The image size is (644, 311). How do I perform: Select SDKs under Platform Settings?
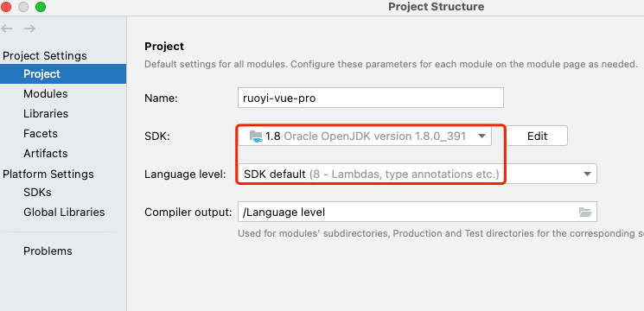pos(37,193)
